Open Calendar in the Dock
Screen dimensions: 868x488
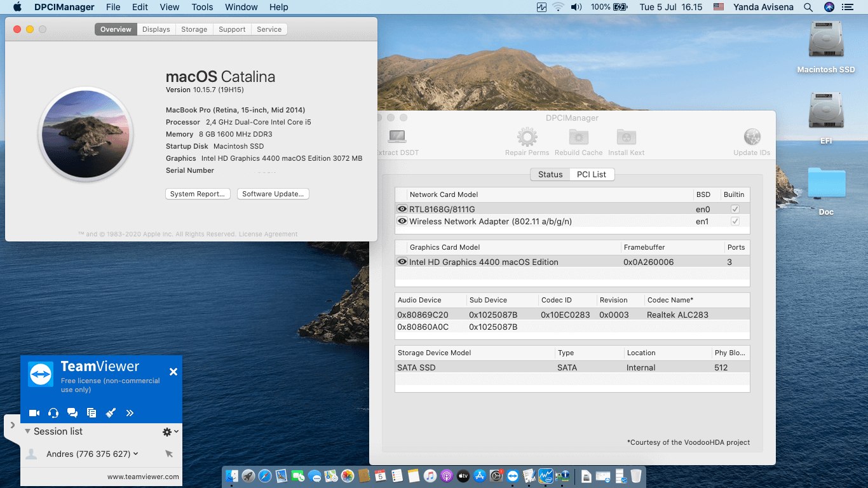click(x=381, y=475)
